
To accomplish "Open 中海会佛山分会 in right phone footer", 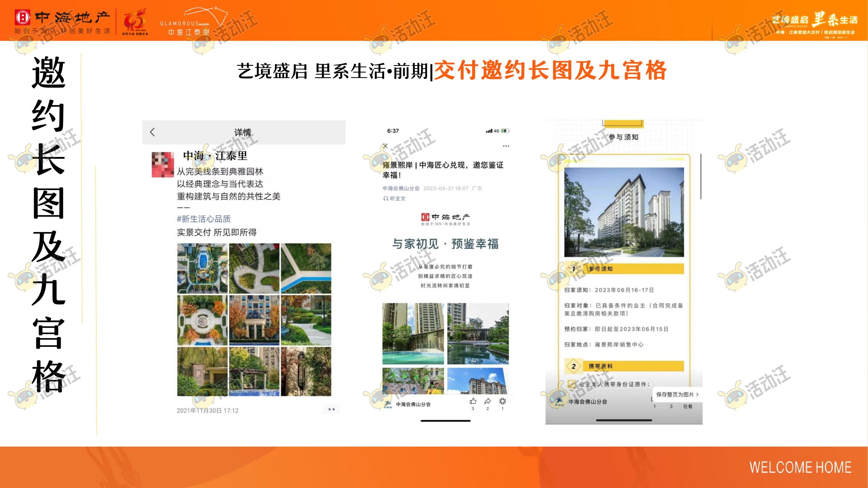I will [x=588, y=401].
